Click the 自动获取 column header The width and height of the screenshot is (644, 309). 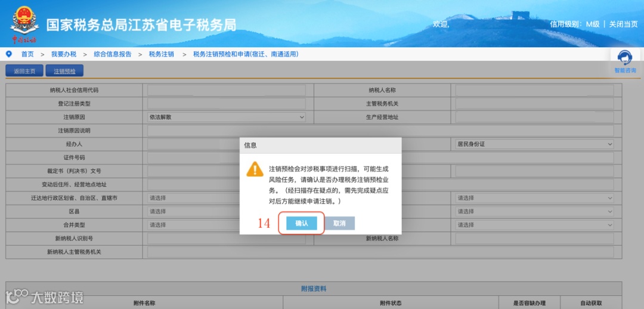coord(591,303)
